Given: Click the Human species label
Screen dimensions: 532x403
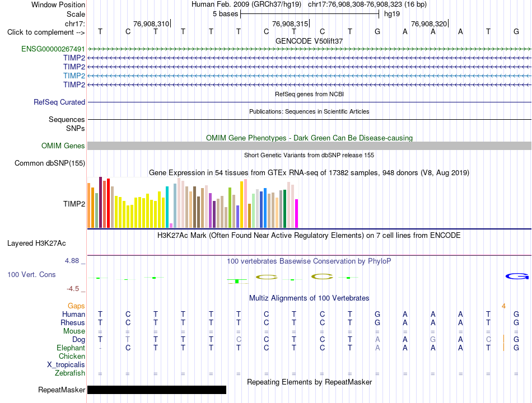Looking at the screenshot, I should tap(73, 315).
